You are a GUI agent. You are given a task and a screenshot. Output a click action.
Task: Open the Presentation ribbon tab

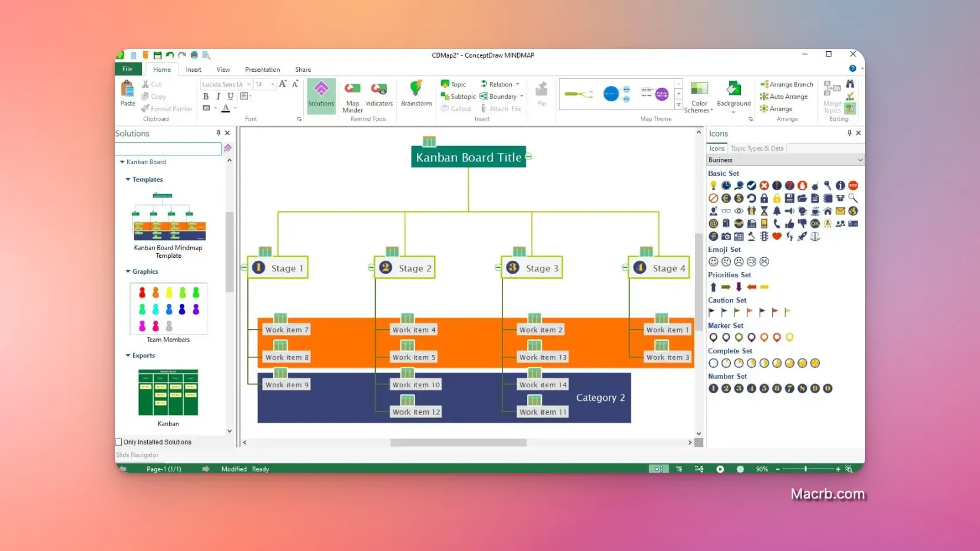[x=263, y=69]
